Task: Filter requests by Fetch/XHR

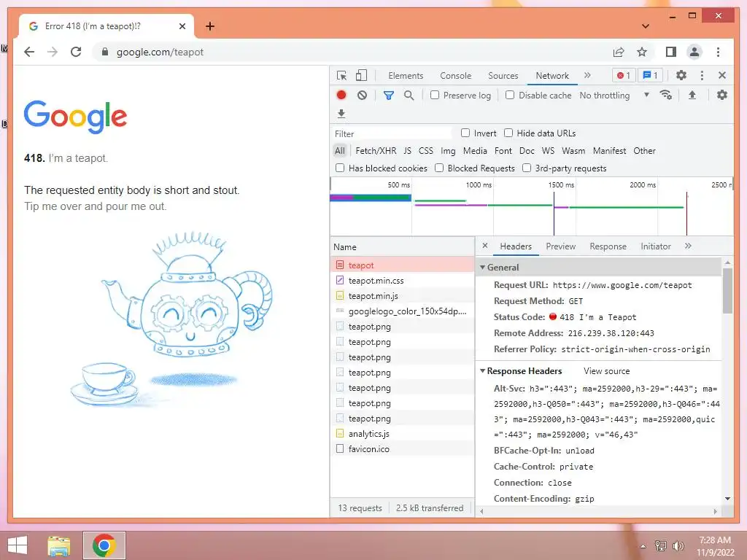Action: 376,151
